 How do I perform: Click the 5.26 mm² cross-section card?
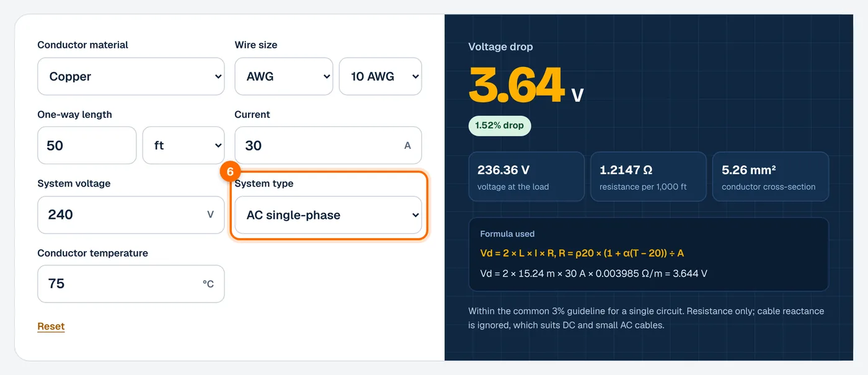(x=771, y=177)
